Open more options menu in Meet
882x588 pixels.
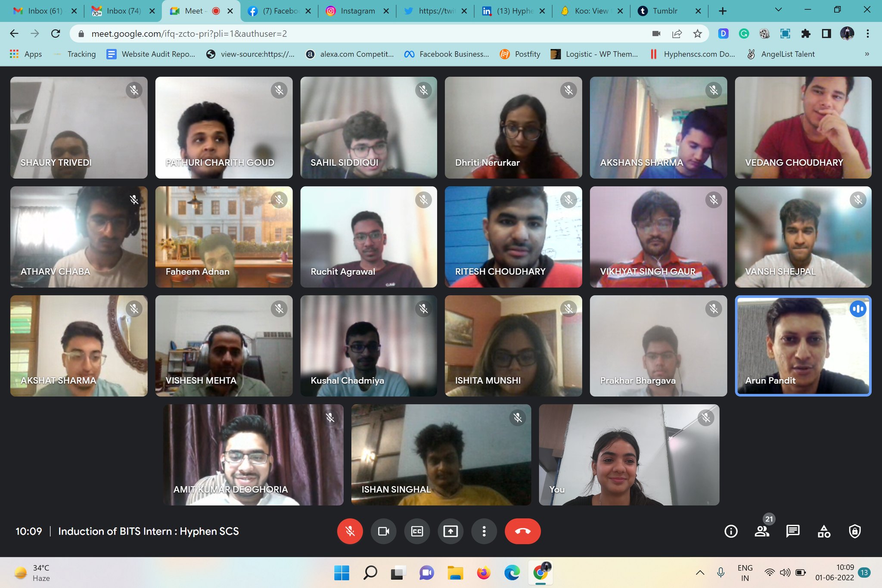click(x=483, y=531)
